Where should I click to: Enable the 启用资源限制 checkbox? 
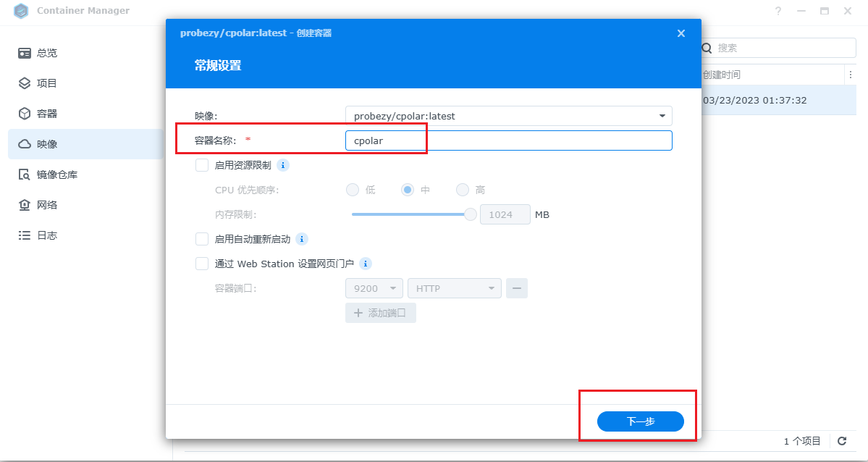[202, 165]
